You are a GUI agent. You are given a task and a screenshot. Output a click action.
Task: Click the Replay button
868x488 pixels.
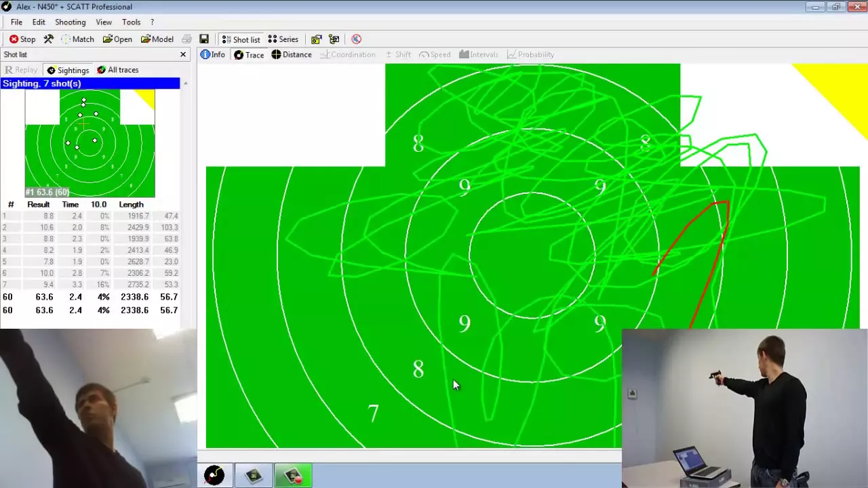(x=21, y=70)
